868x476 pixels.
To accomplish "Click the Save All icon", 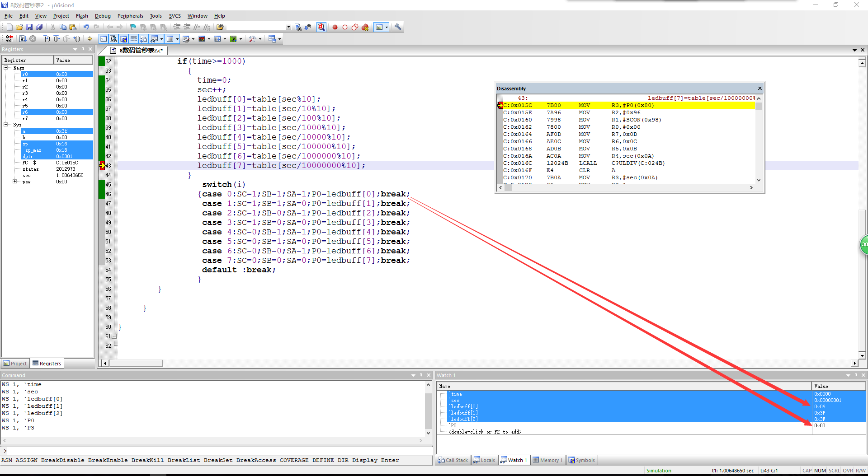I will pos(39,27).
